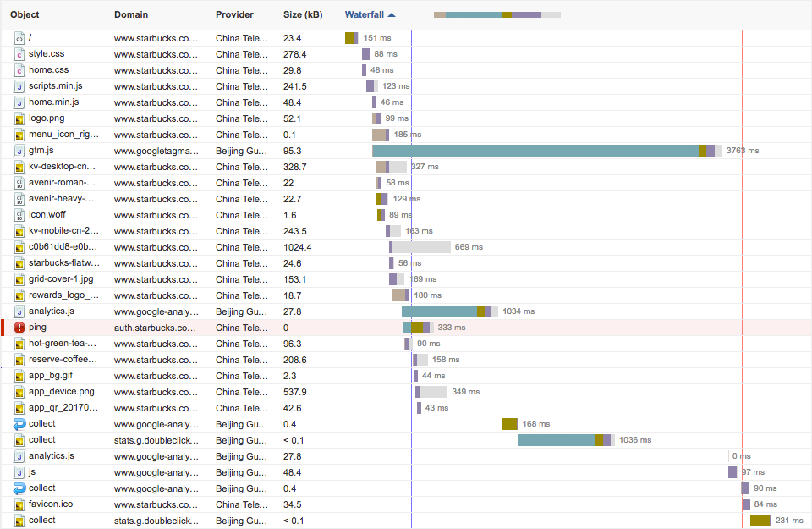Image resolution: width=812 pixels, height=529 pixels.
Task: Click the redirect arrow icon beside first collect
Action: (19, 424)
